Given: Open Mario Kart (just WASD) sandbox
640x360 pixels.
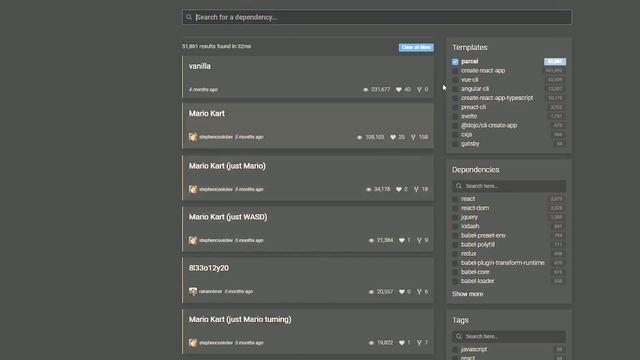Looking at the screenshot, I should tap(308, 229).
